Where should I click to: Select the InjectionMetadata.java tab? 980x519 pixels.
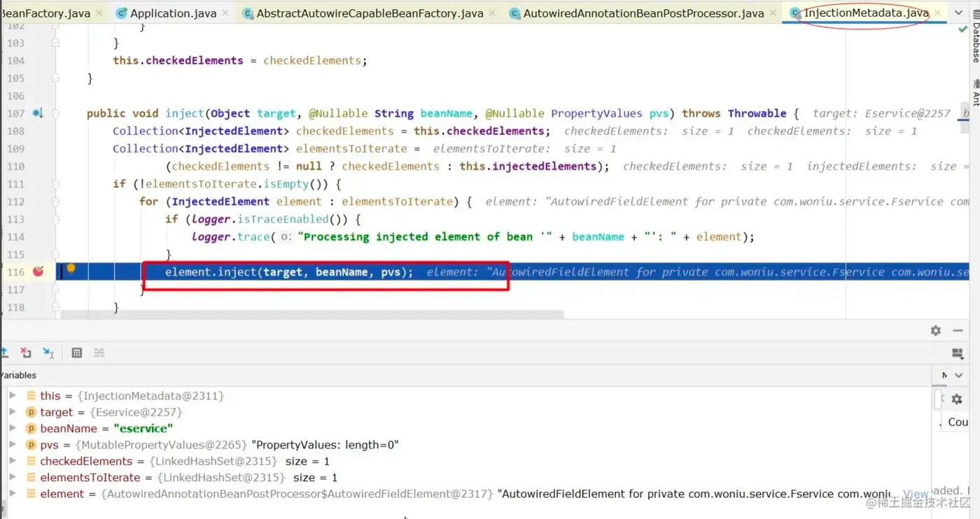tap(866, 13)
